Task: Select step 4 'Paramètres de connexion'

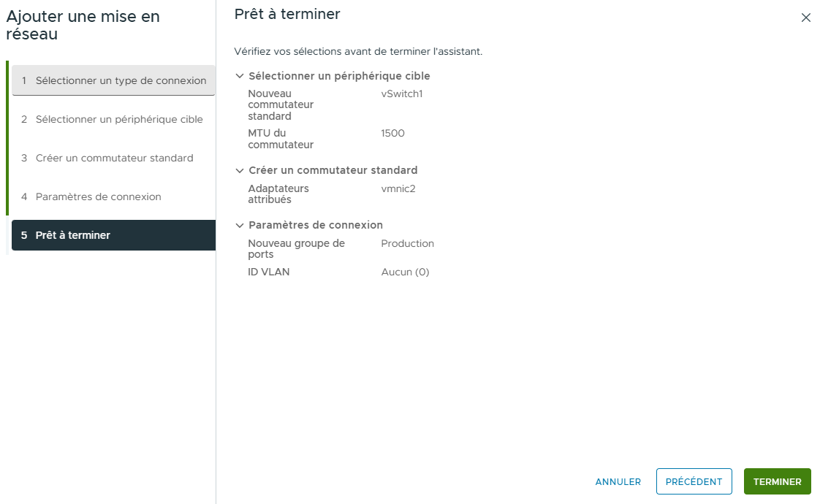Action: (113, 196)
